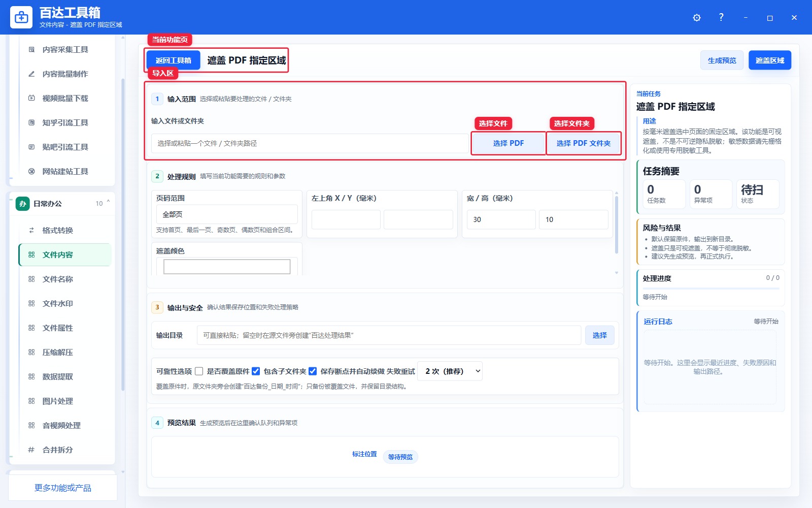This screenshot has width=812, height=508.
Task: Click the grid icon beside 压缩解压
Action: click(31, 352)
